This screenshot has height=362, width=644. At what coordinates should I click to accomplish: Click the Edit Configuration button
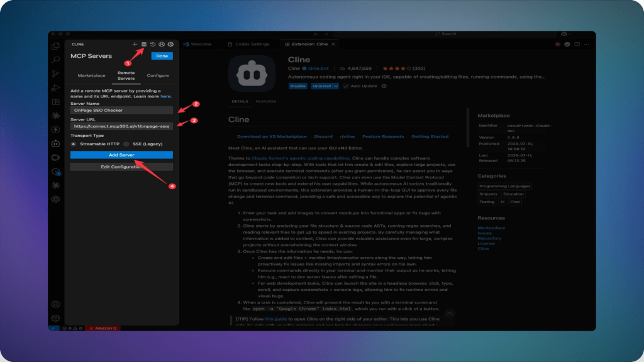tap(121, 167)
